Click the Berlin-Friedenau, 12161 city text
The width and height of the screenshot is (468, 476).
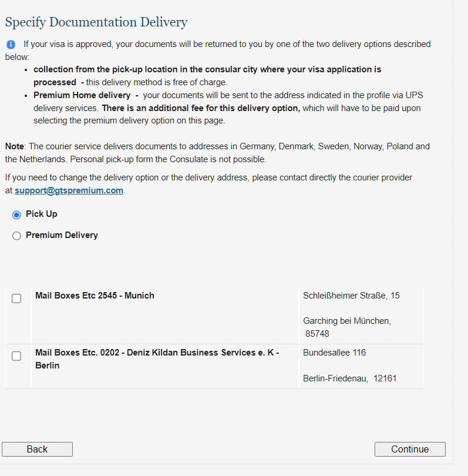point(349,378)
